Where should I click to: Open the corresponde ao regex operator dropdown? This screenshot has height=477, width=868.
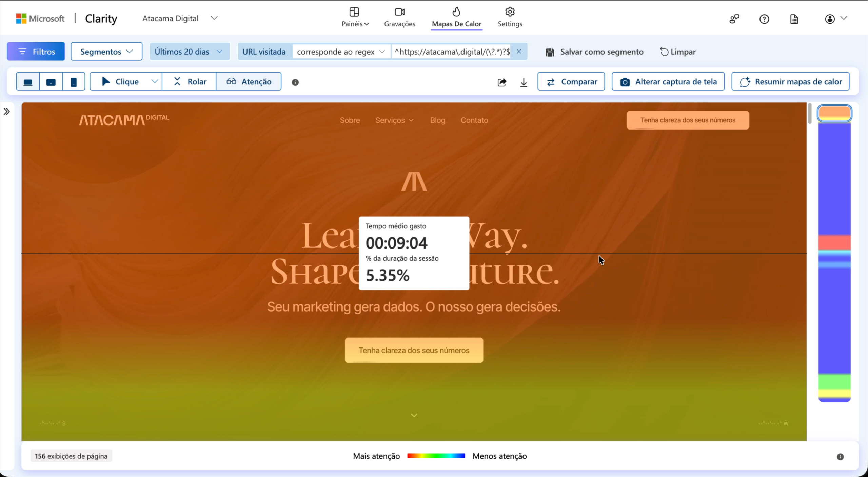coord(341,52)
